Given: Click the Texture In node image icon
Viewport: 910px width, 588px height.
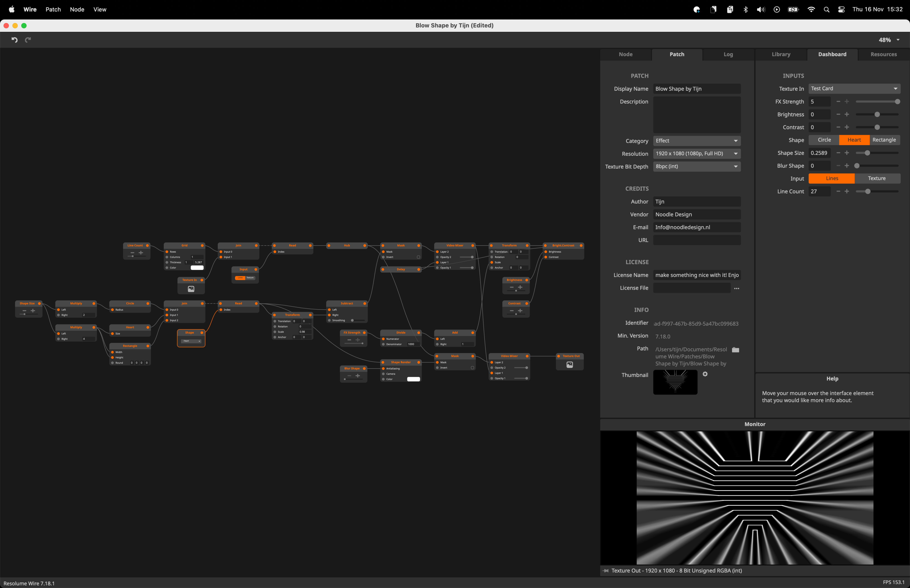Looking at the screenshot, I should [x=191, y=289].
